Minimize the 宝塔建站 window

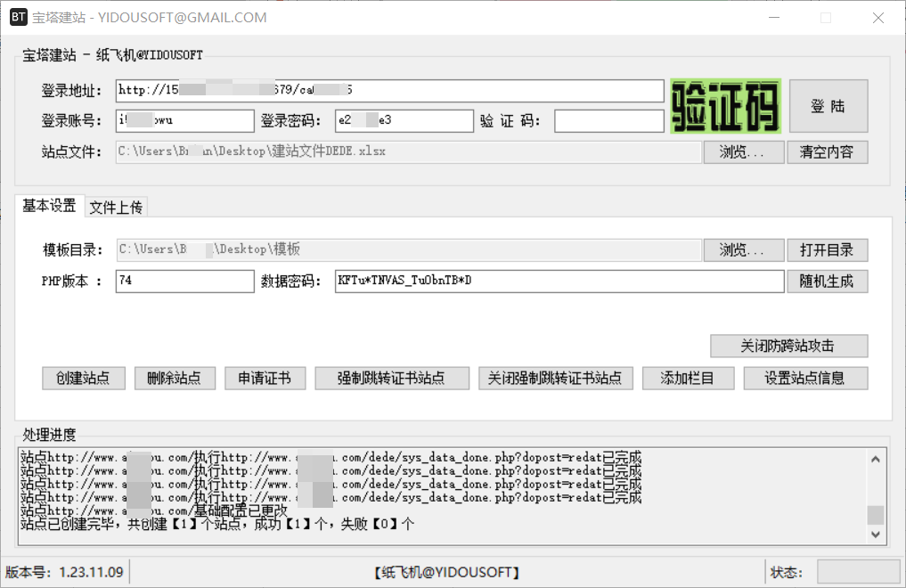click(x=774, y=17)
